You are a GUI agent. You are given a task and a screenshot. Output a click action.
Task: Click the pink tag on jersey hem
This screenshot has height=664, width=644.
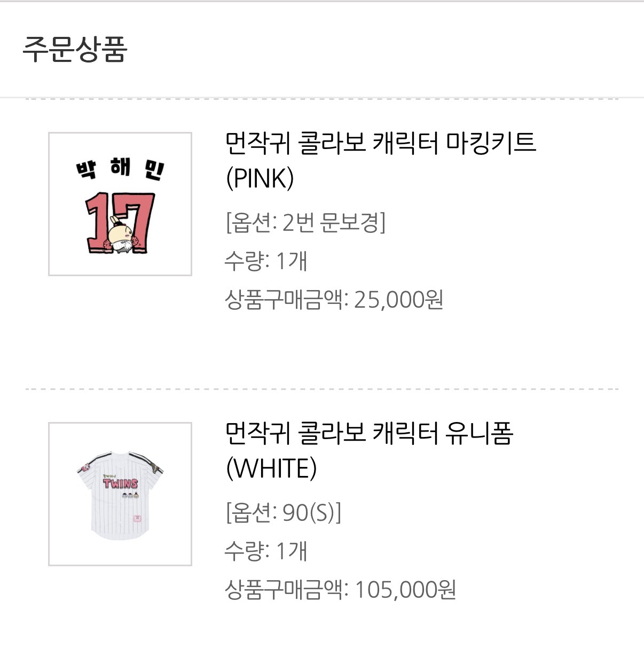tap(137, 518)
